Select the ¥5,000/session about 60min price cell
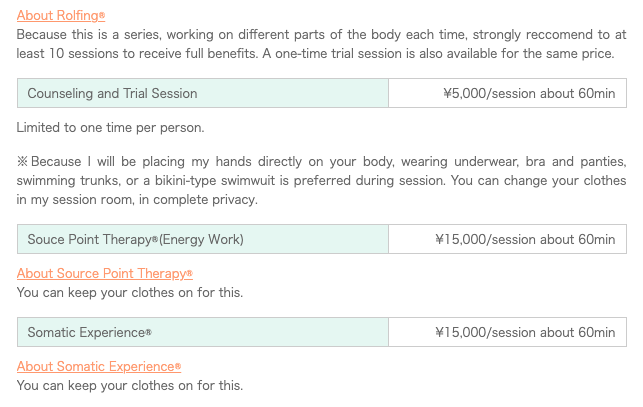This screenshot has height=407, width=643. (x=507, y=93)
